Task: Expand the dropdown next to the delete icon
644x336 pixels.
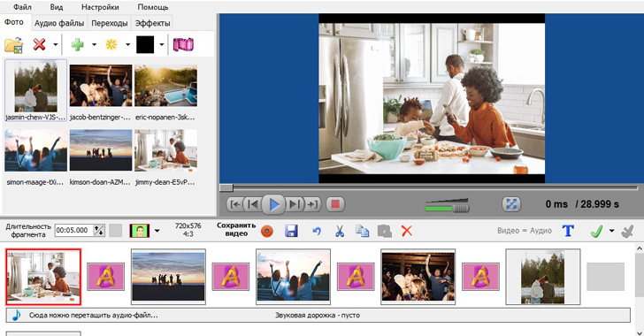Action: 55,44
